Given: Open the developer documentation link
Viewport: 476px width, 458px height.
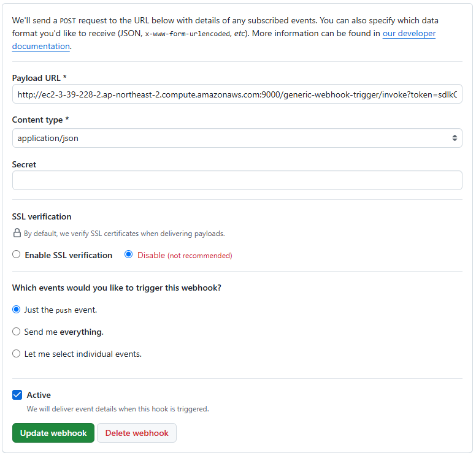Looking at the screenshot, I should click(x=409, y=34).
